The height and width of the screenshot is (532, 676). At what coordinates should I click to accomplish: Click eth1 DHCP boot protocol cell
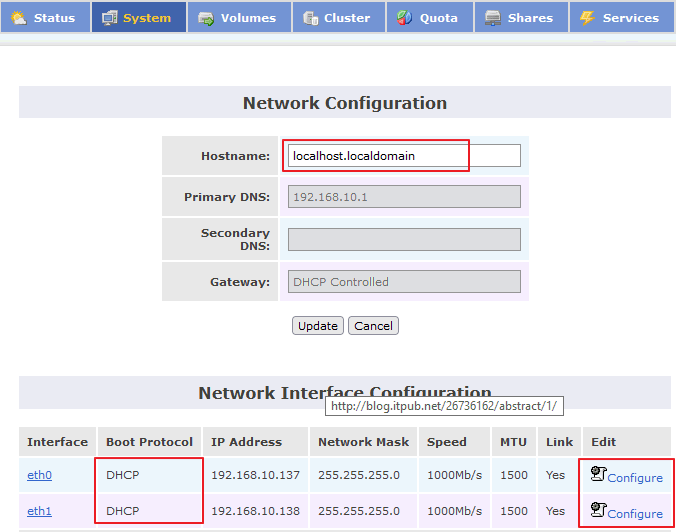149,511
